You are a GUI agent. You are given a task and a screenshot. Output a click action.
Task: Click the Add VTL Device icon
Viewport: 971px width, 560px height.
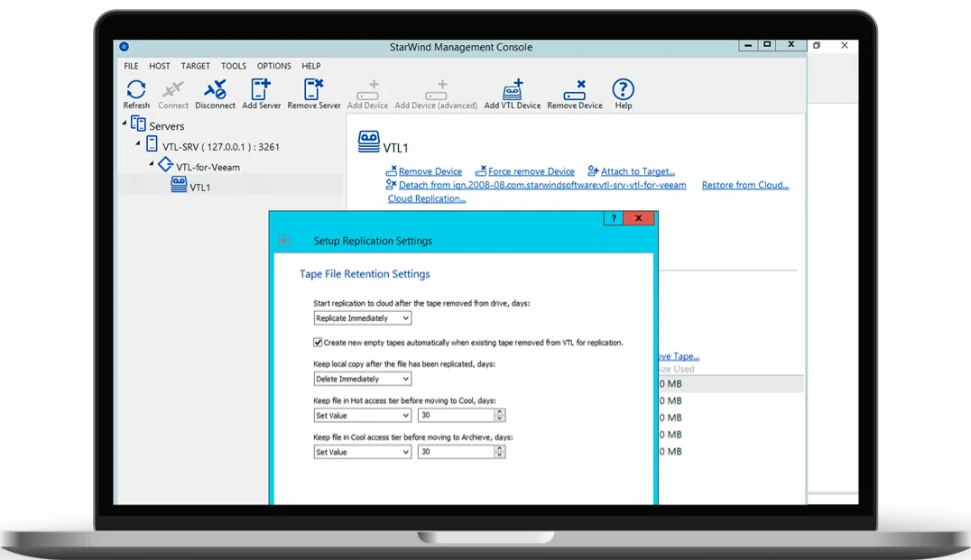tap(513, 89)
